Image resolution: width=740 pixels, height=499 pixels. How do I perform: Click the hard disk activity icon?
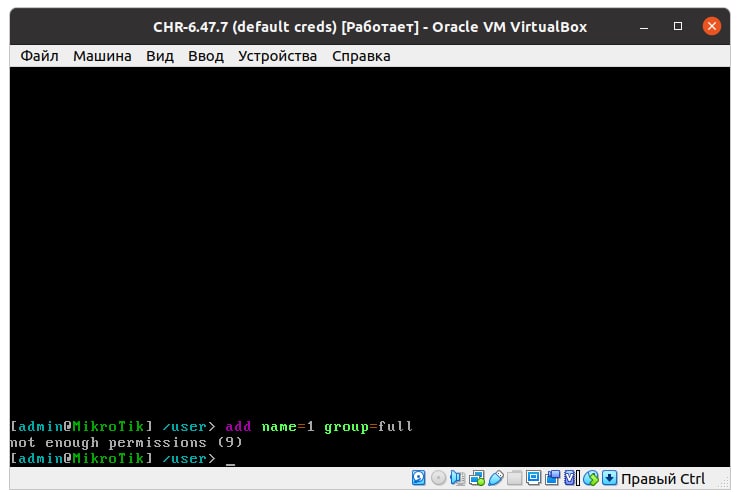[419, 478]
